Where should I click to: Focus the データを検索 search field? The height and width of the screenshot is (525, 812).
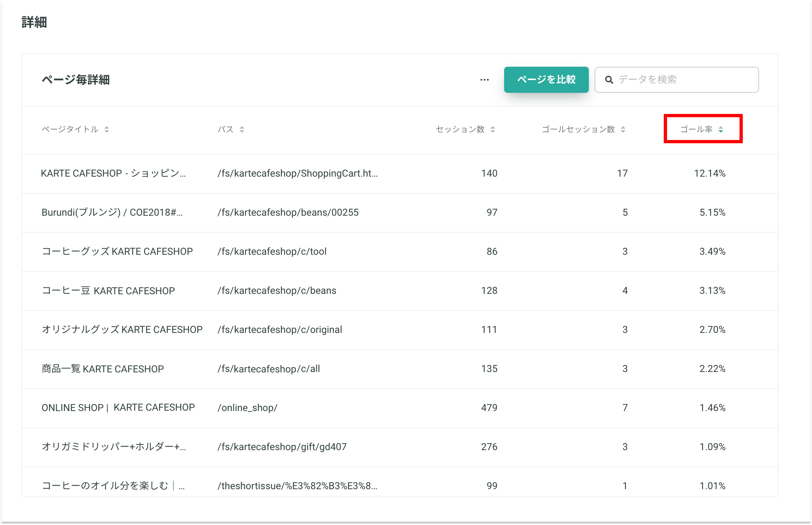coord(676,80)
